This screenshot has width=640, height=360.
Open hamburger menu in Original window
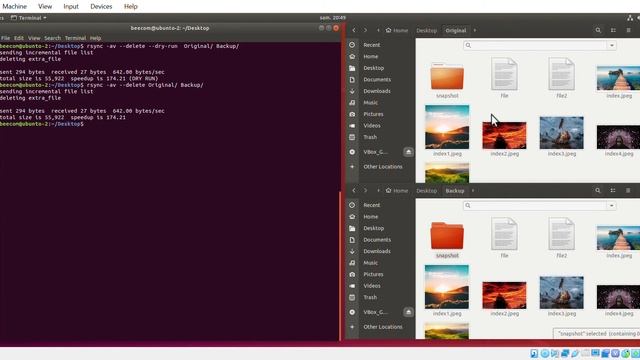coord(629,30)
